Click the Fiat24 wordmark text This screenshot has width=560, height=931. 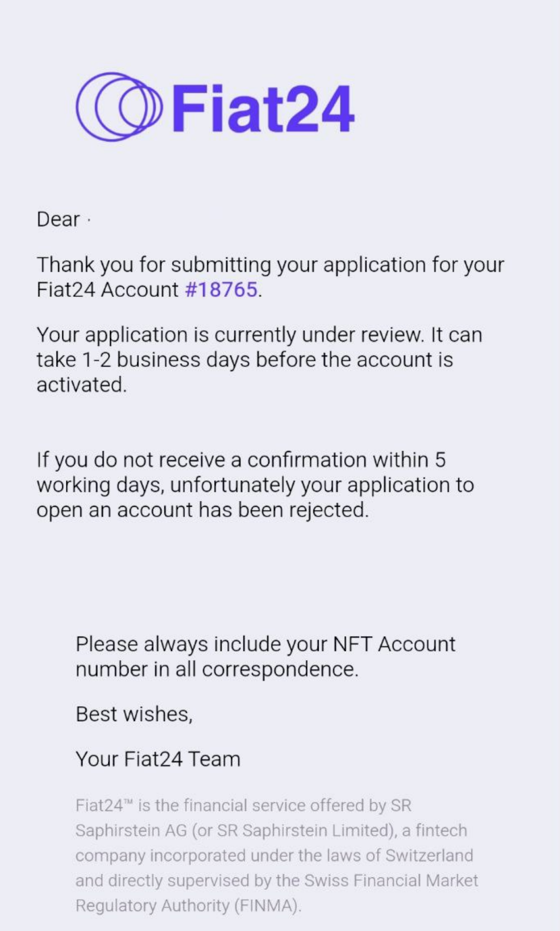(263, 109)
